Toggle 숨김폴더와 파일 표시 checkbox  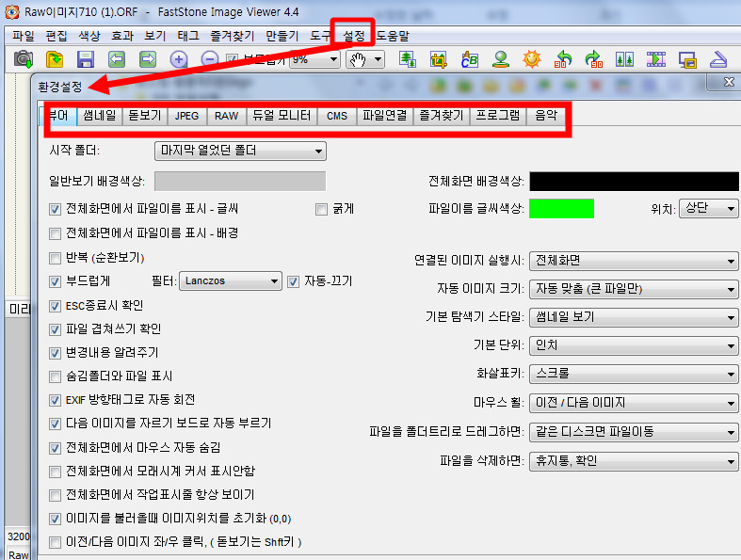click(x=55, y=376)
